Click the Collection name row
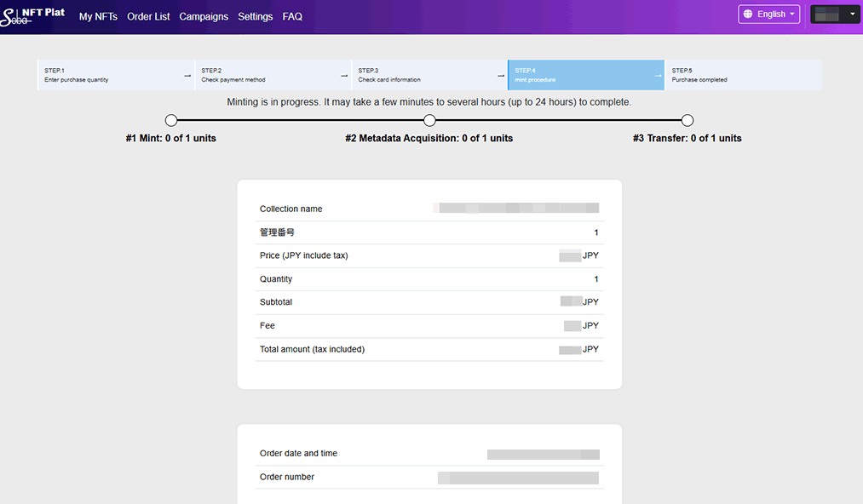 click(429, 209)
